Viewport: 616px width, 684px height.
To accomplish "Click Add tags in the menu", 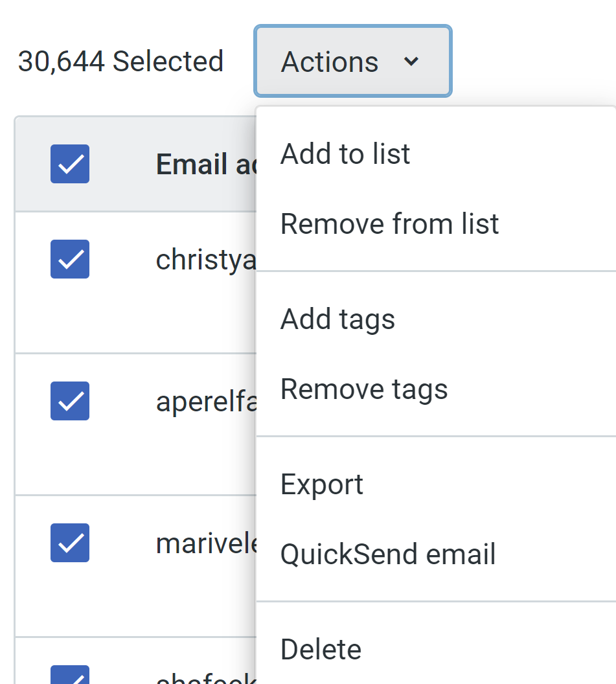I will point(337,319).
